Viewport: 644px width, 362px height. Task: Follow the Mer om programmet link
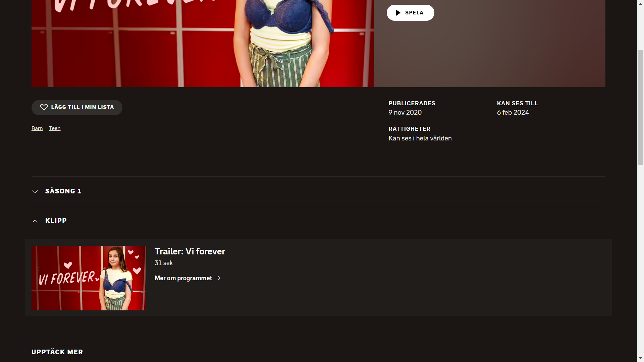(187, 278)
